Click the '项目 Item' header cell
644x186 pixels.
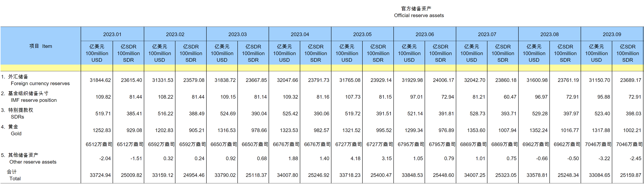pos(41,46)
